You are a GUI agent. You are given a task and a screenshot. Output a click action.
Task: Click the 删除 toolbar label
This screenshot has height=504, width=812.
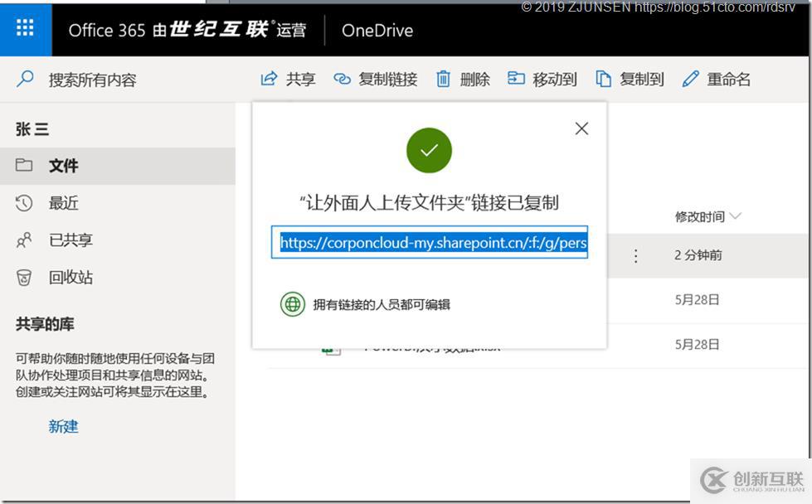point(475,80)
